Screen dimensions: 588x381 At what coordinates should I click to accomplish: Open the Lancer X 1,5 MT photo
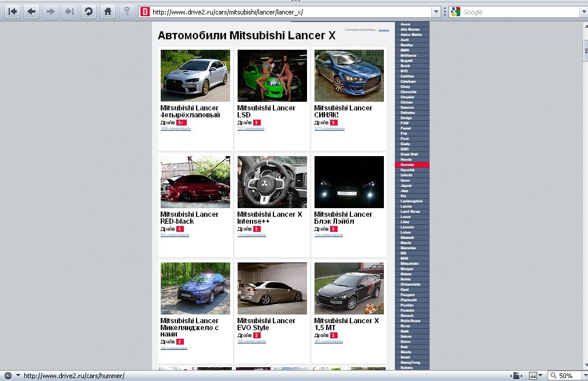point(349,288)
